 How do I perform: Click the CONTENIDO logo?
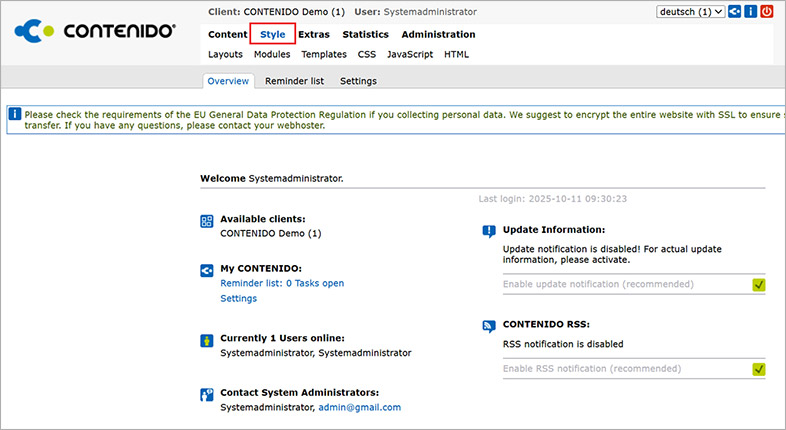pos(95,31)
